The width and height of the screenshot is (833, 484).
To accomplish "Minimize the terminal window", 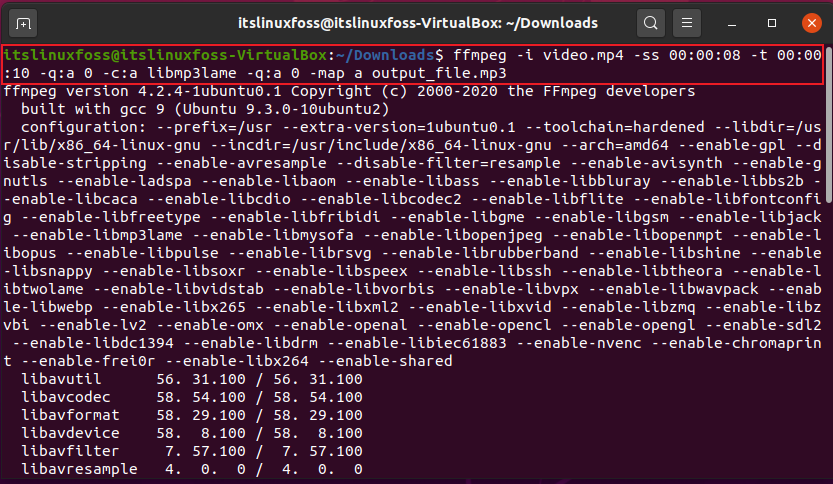I will (x=732, y=23).
